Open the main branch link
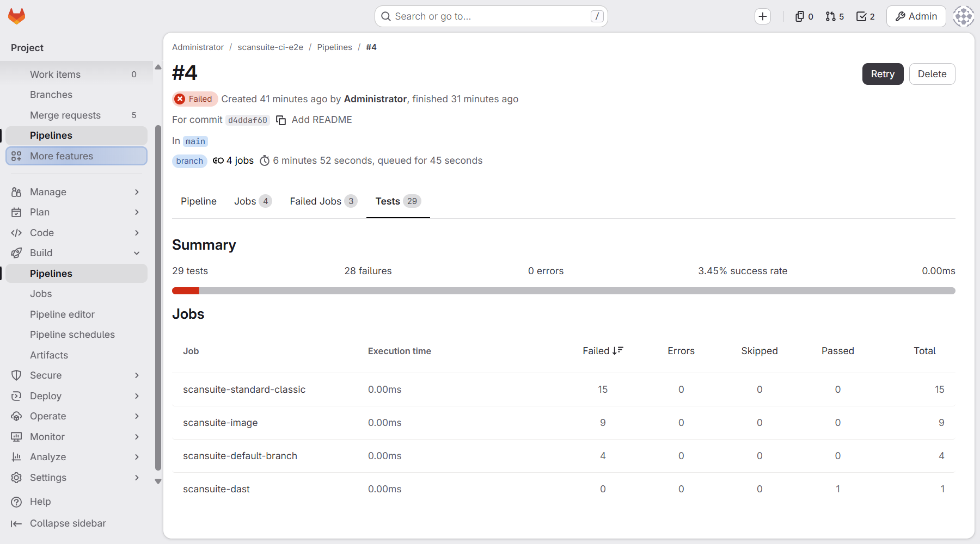The image size is (980, 544). click(x=195, y=141)
